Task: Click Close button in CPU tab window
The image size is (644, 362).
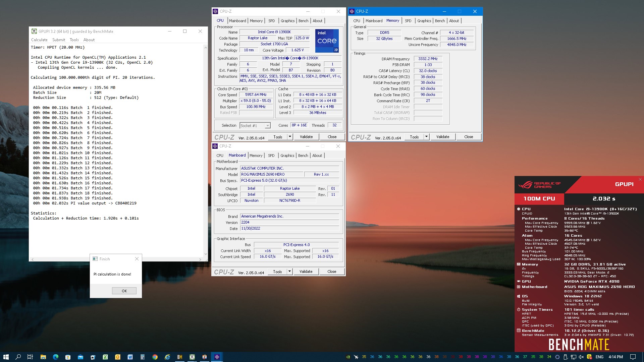Action: (x=332, y=137)
